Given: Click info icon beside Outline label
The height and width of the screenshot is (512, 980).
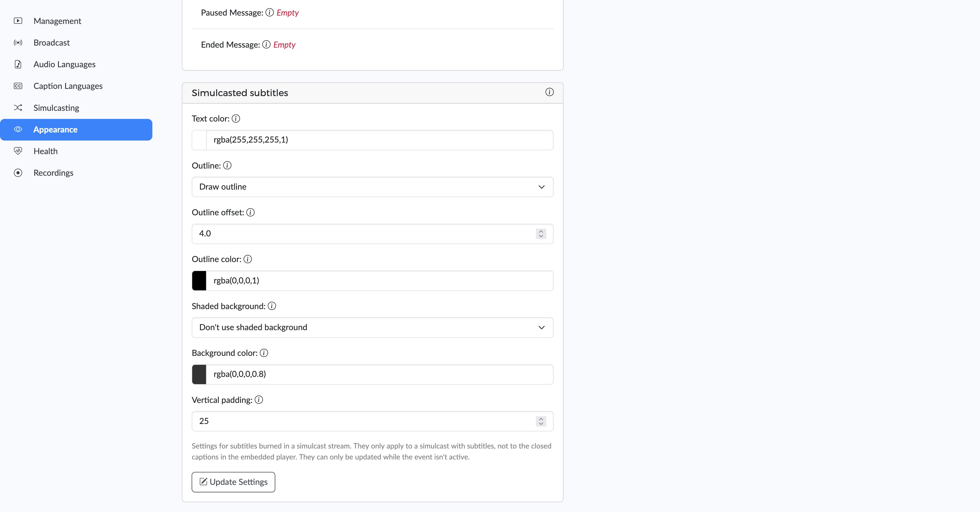Looking at the screenshot, I should coord(227,165).
